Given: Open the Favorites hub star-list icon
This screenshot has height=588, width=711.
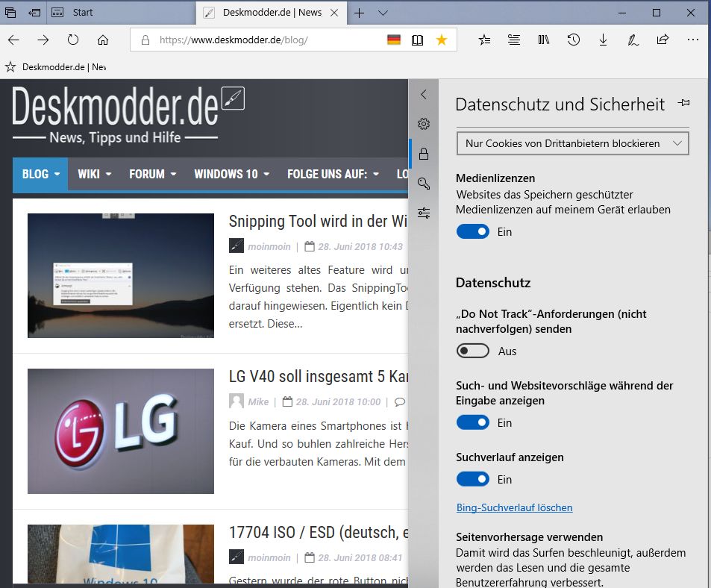Looking at the screenshot, I should click(x=484, y=40).
